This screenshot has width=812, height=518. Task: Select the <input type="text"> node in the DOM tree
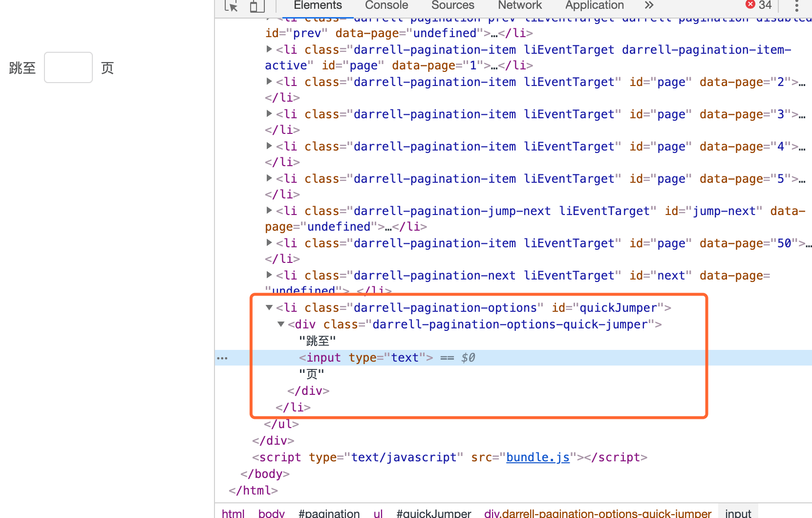tap(366, 358)
